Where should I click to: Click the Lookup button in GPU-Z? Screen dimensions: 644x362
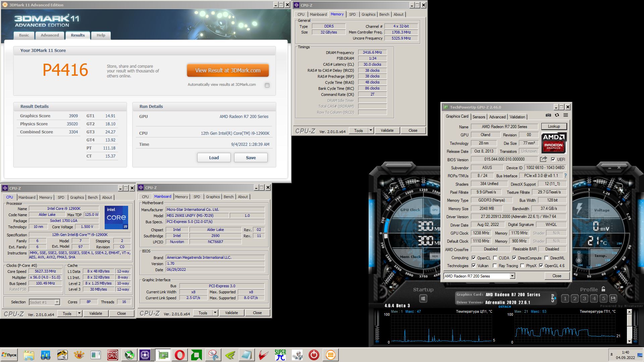[x=554, y=126]
